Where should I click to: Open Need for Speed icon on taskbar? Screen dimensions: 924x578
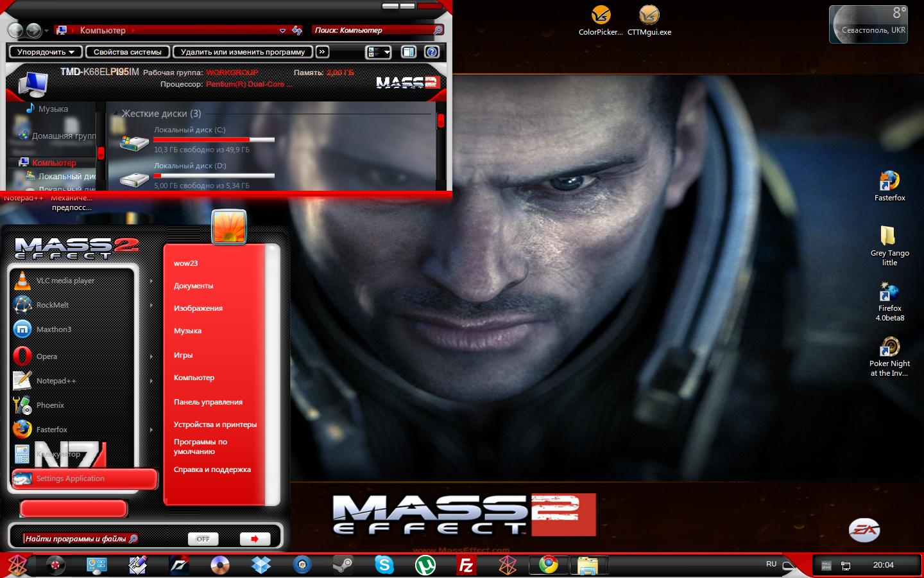[179, 565]
